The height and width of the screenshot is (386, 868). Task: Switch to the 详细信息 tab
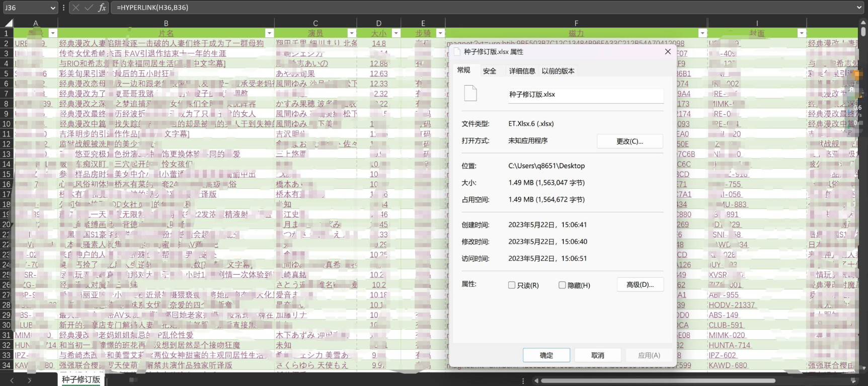click(522, 71)
